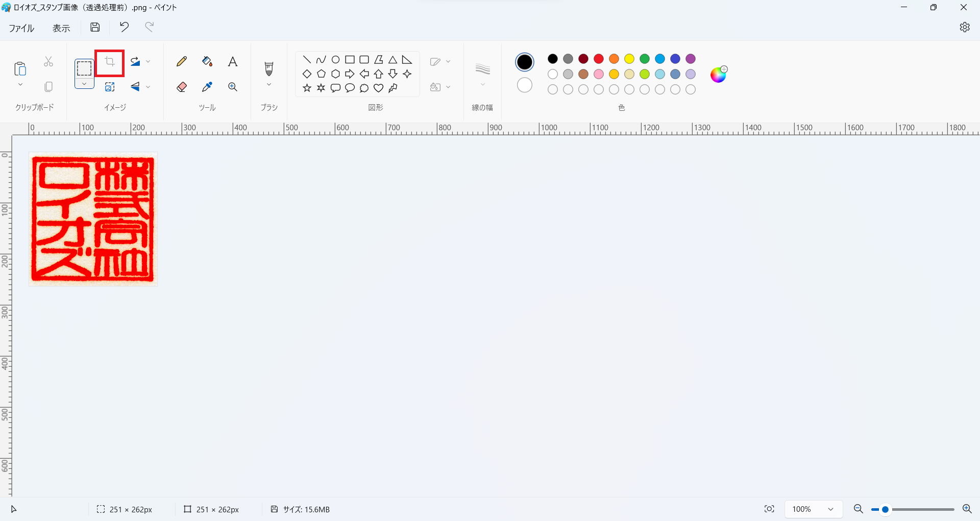Choose the Hexagon shape
The height and width of the screenshot is (521, 980).
[x=335, y=74]
